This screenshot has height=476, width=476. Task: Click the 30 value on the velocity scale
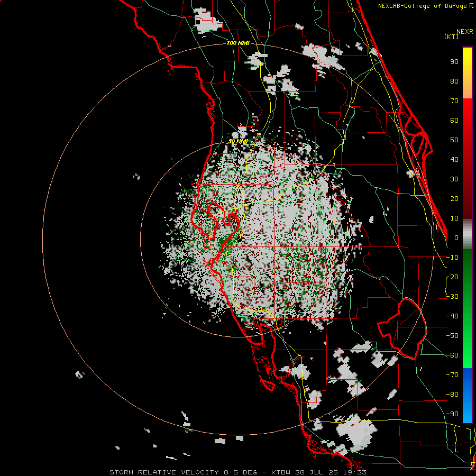tap(454, 179)
